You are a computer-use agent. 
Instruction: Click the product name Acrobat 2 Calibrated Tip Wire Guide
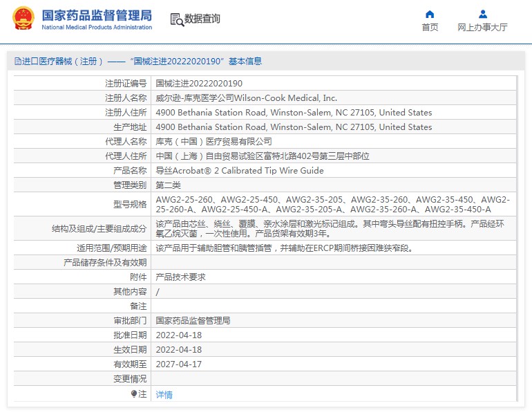point(239,170)
